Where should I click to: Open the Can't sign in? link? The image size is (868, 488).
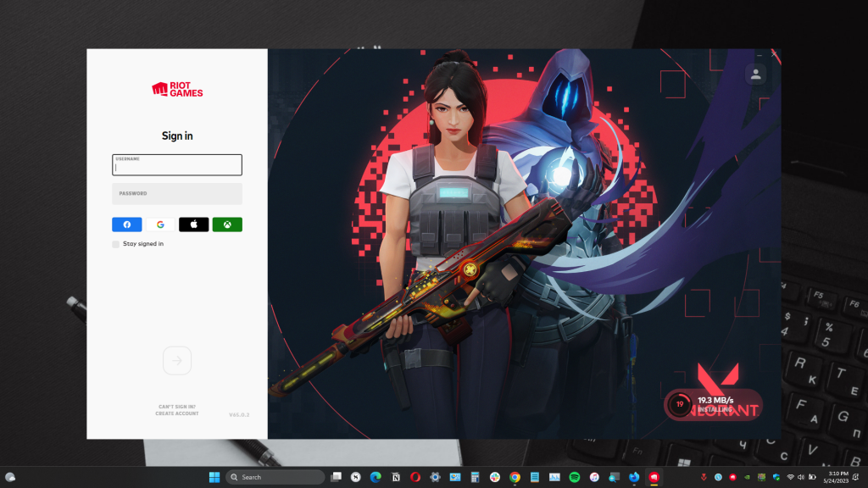pos(177,407)
